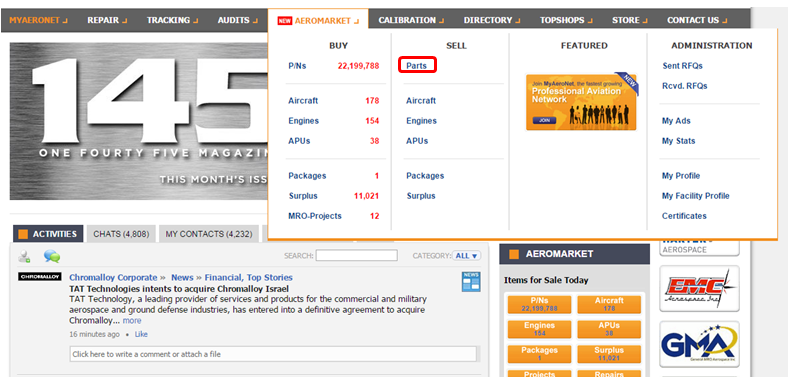This screenshot has height=384, width=800.
Task: Open the DIRECTORY menu
Action: coord(492,20)
